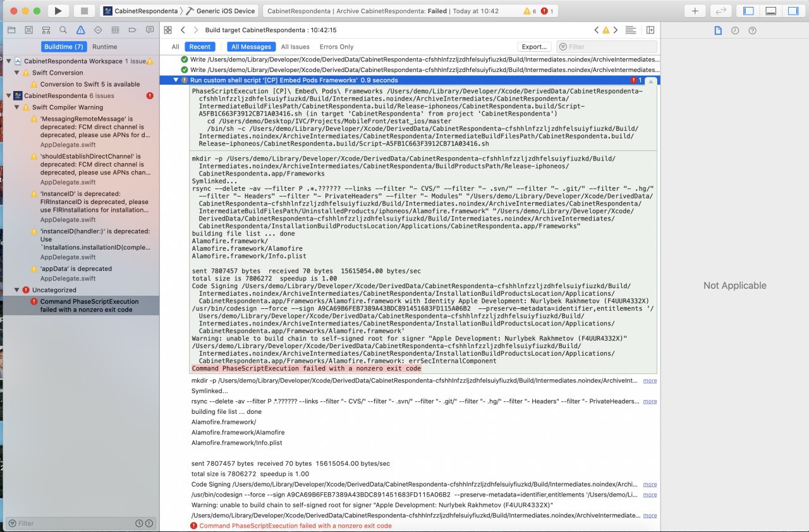Focus the build log Filter field

pos(607,47)
